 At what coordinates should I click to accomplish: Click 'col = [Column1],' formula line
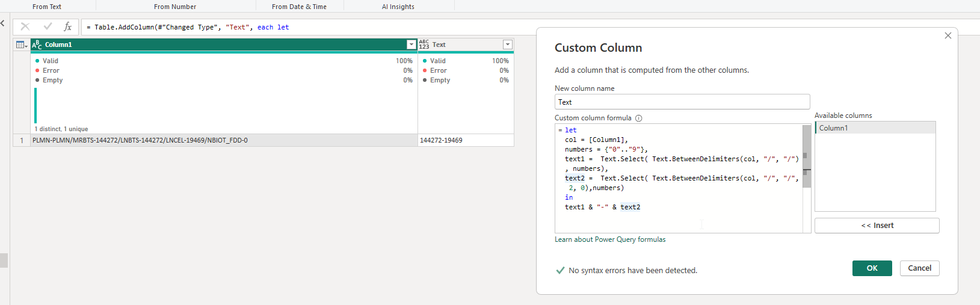click(596, 140)
